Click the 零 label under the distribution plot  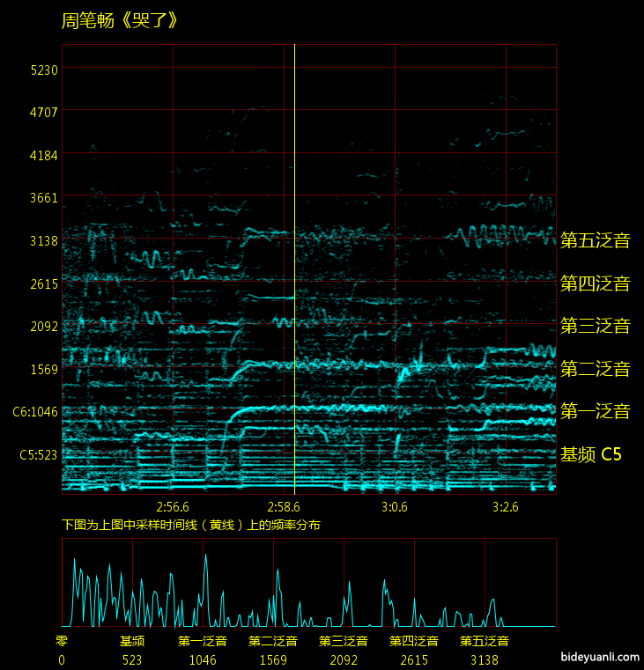62,641
